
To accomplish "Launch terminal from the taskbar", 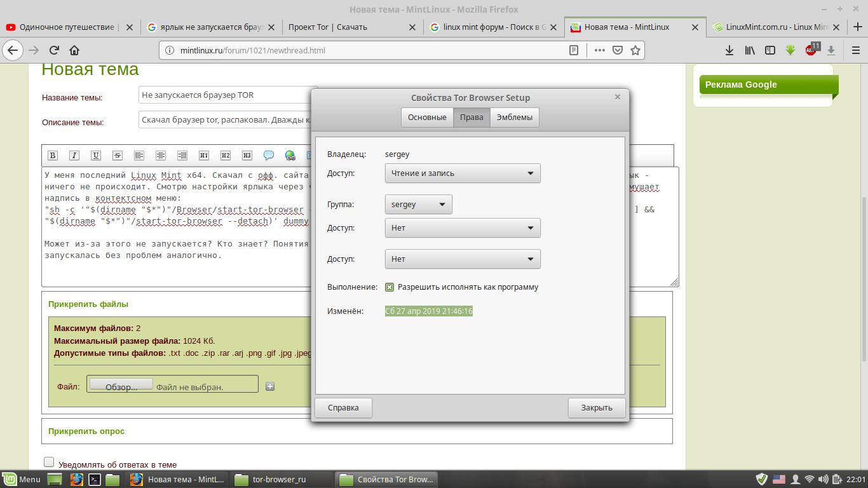I will [x=95, y=480].
